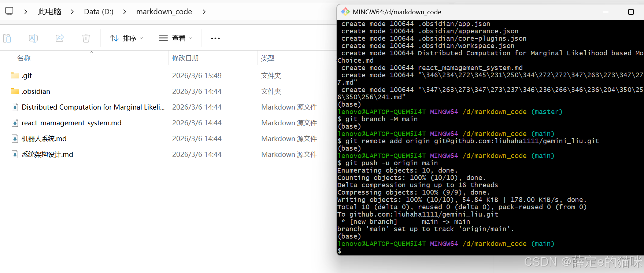The image size is (644, 273).
Task: Select 机器人系统.md file name
Action: click(44, 139)
